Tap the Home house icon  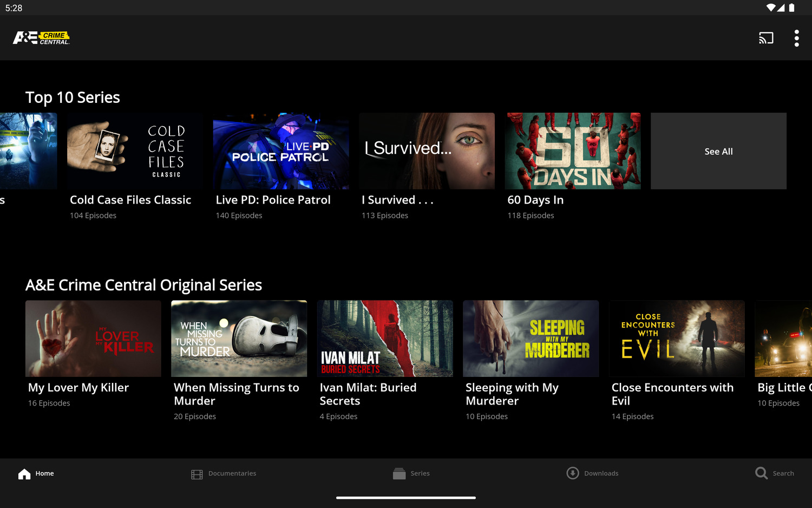(x=24, y=474)
